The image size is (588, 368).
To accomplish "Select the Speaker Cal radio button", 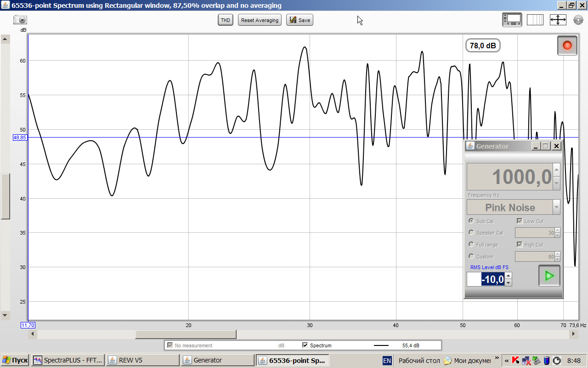I will (471, 233).
